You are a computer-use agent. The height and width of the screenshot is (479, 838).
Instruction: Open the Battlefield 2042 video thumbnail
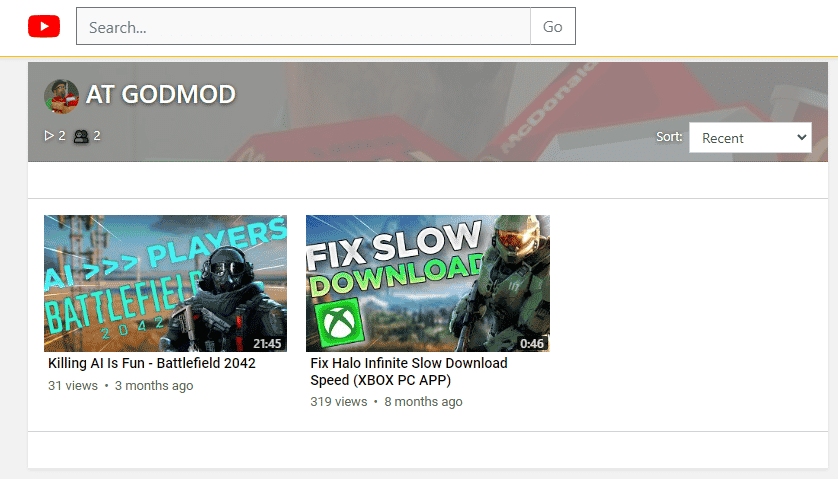pyautogui.click(x=165, y=283)
